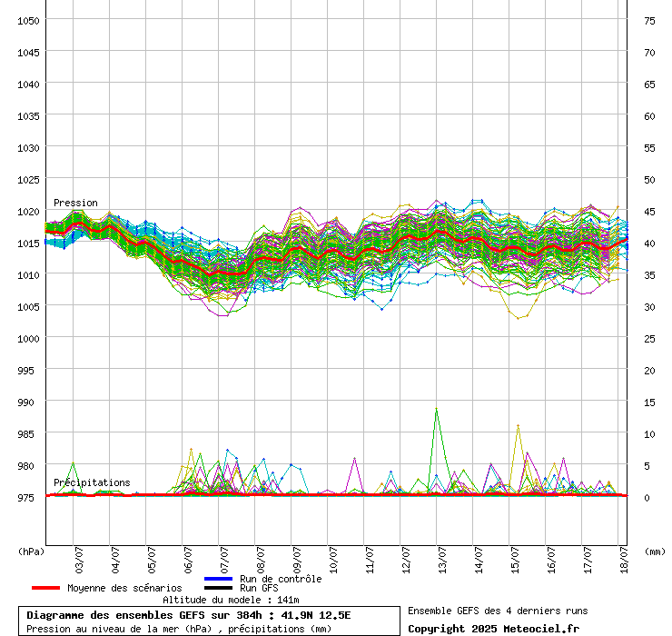
Task: Click the 1020 pressure axis value
Action: tap(28, 211)
